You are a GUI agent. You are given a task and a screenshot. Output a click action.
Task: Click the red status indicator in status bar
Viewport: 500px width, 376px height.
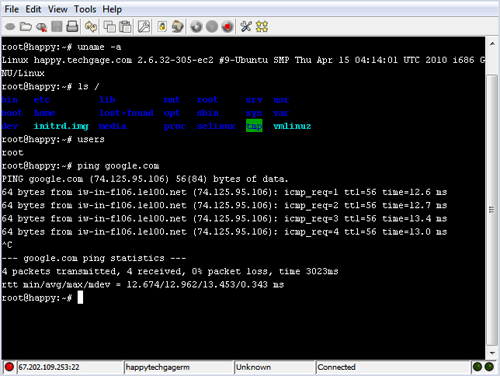tap(9, 367)
